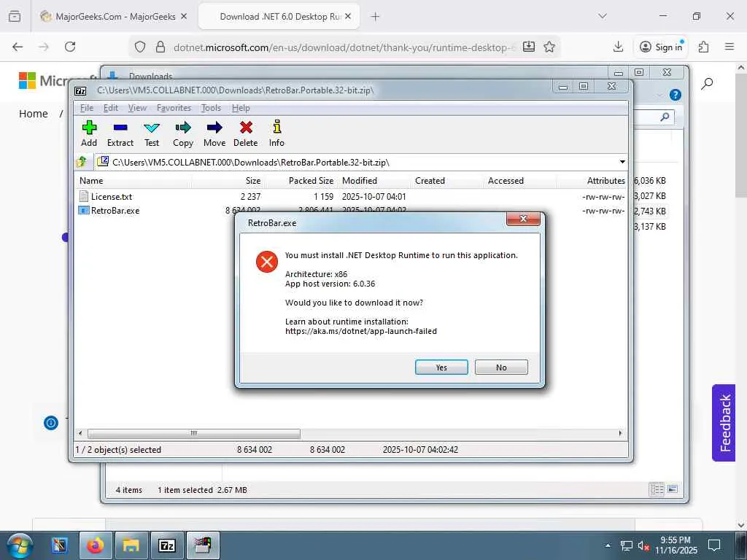Viewport: 747px width, 560px height.
Task: Click No in the RetroBar.exe dialog
Action: [x=501, y=367]
